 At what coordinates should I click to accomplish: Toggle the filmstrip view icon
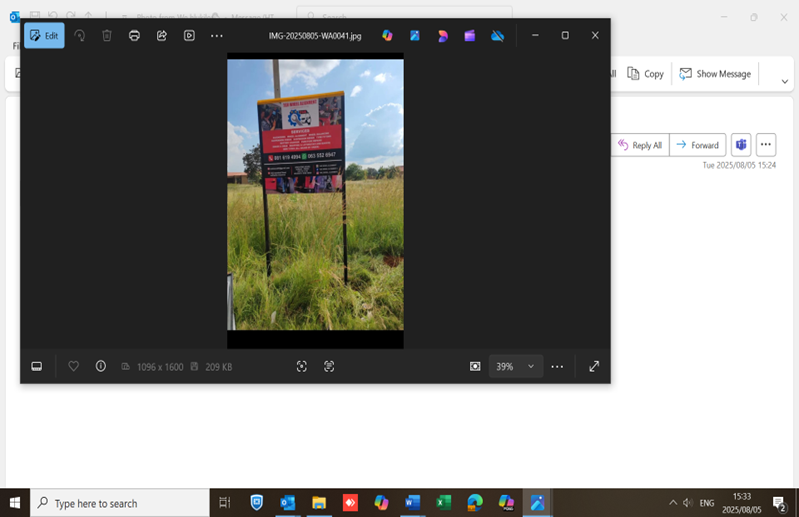37,367
